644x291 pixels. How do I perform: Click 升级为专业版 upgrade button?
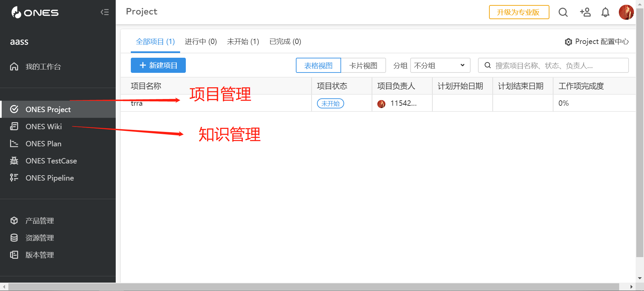tap(519, 12)
